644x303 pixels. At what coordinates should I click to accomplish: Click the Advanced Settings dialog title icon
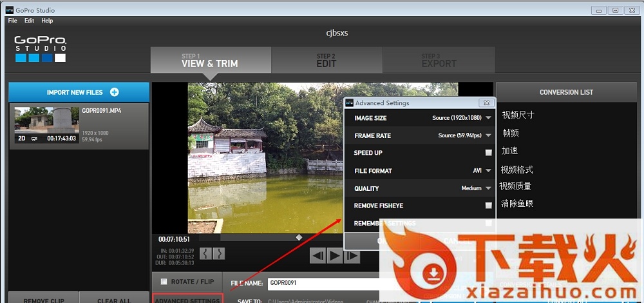coord(350,103)
